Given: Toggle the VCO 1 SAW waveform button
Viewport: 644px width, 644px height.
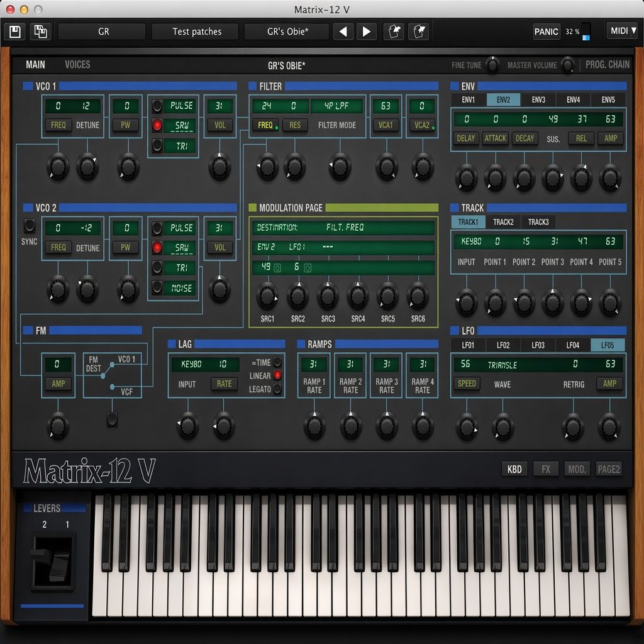Looking at the screenshot, I should click(x=157, y=125).
